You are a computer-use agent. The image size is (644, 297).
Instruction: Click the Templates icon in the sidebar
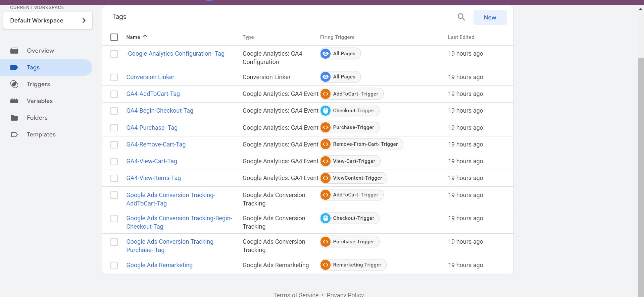14,134
